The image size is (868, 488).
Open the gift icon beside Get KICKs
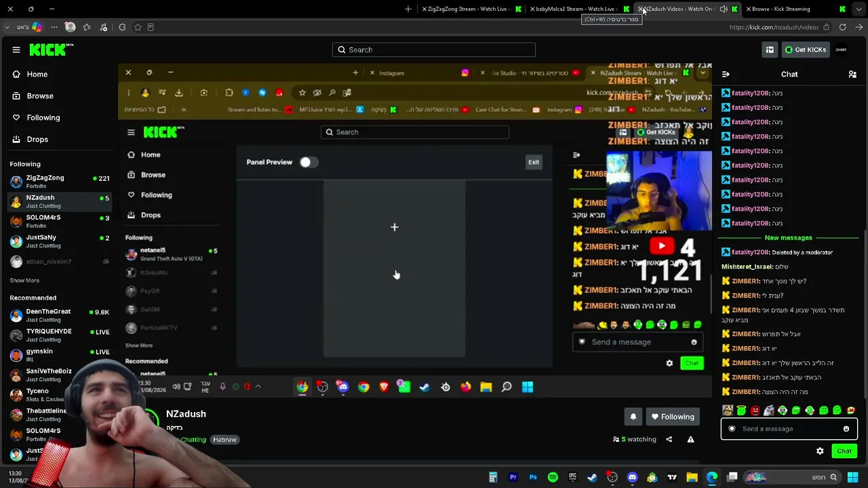coord(770,49)
